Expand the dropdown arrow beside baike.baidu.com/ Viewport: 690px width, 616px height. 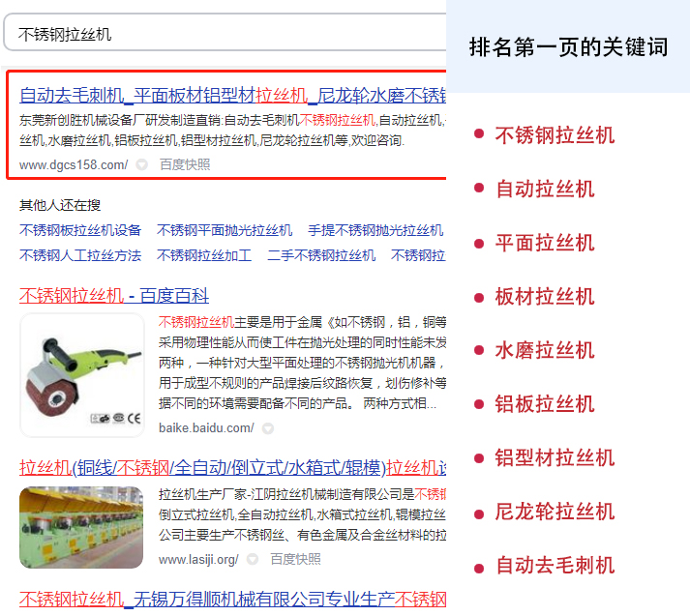click(268, 428)
